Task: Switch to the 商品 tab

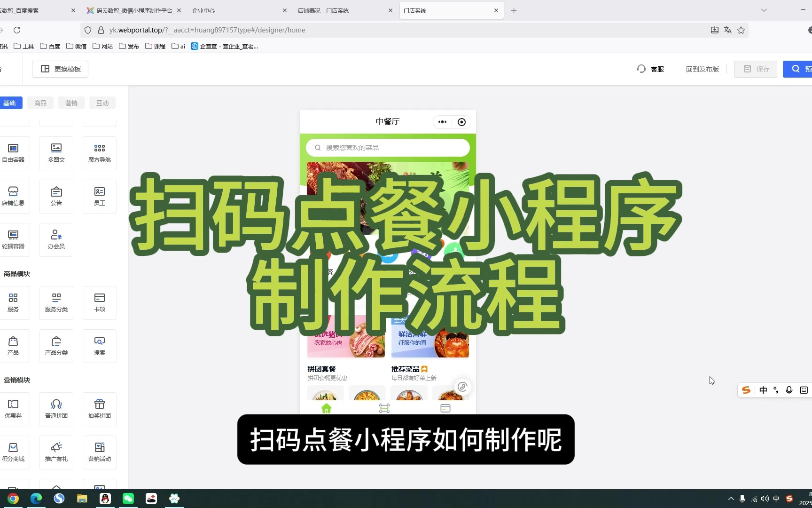Action: point(40,103)
